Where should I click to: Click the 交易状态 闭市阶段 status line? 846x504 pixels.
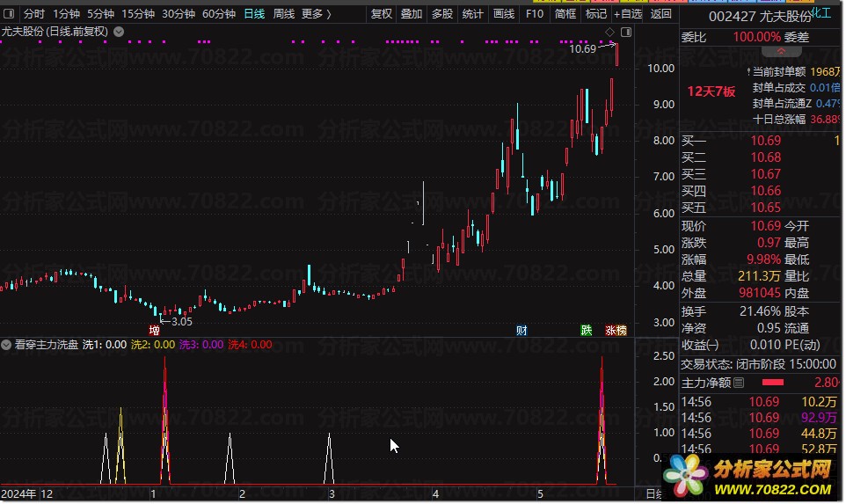758,365
